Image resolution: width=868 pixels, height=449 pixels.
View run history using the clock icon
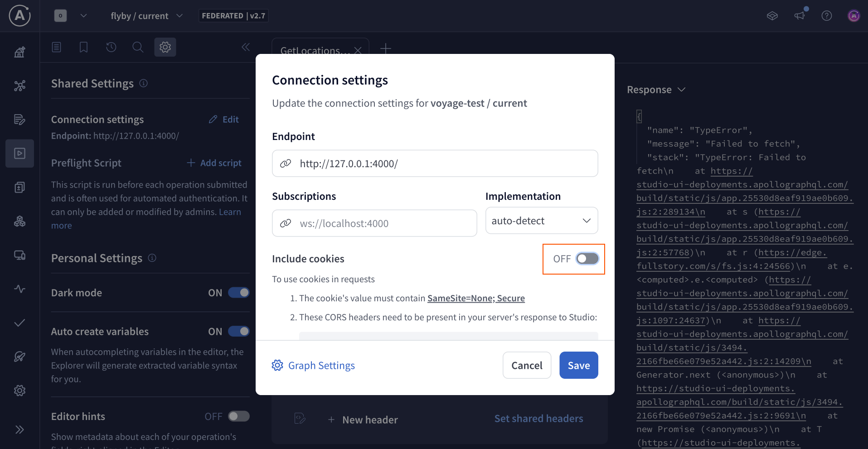click(111, 47)
